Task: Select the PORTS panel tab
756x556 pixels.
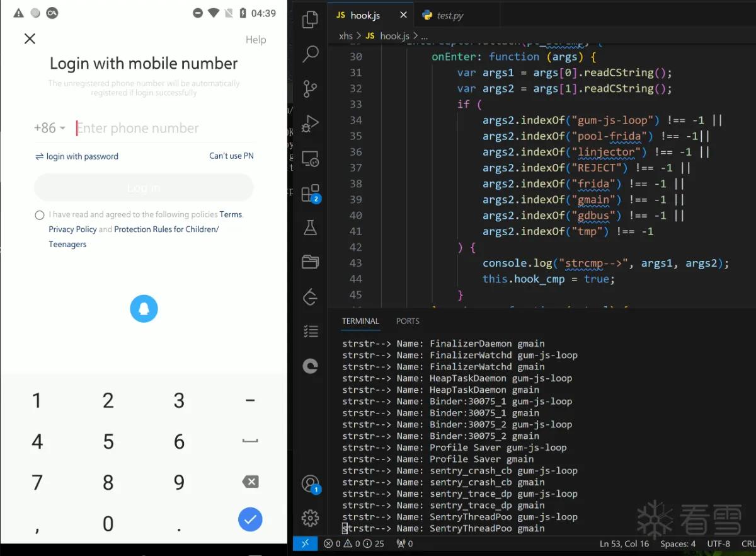Action: [x=408, y=321]
